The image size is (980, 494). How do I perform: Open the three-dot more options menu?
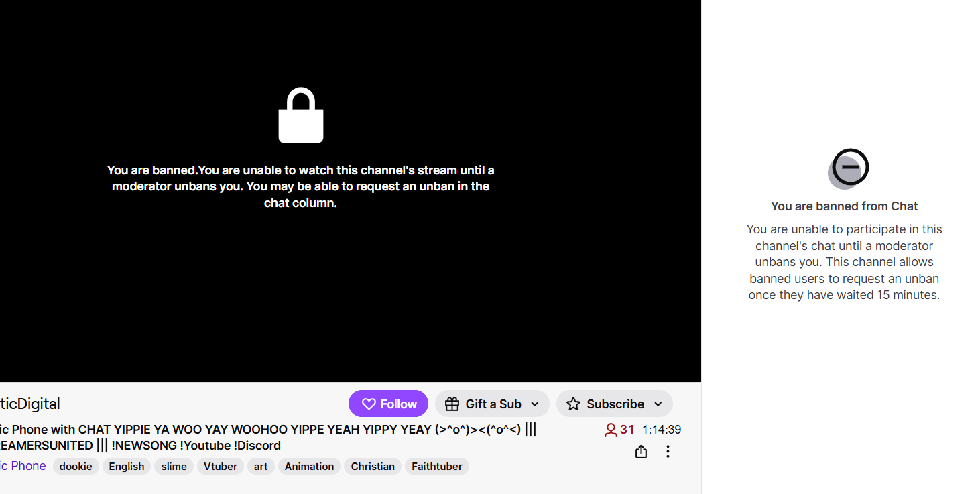coord(668,452)
